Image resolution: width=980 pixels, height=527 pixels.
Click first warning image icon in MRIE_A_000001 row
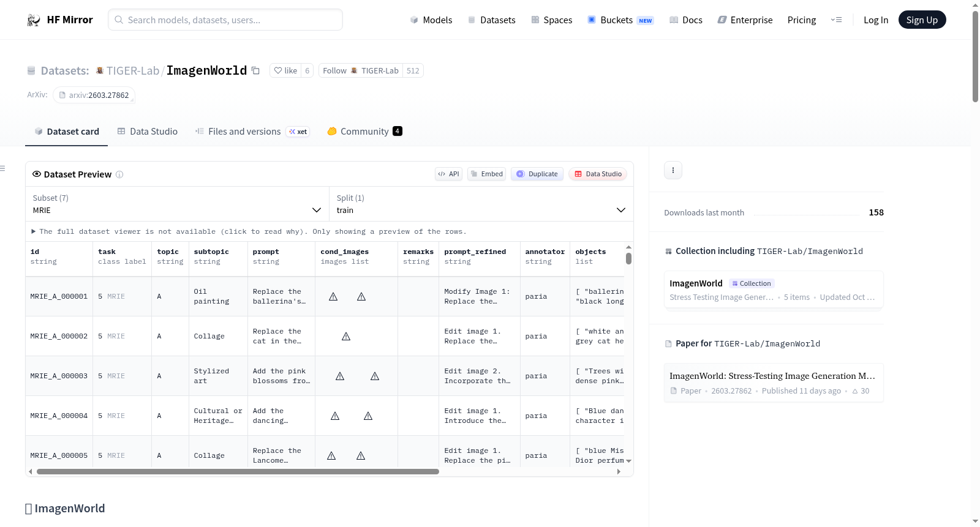pyautogui.click(x=333, y=296)
